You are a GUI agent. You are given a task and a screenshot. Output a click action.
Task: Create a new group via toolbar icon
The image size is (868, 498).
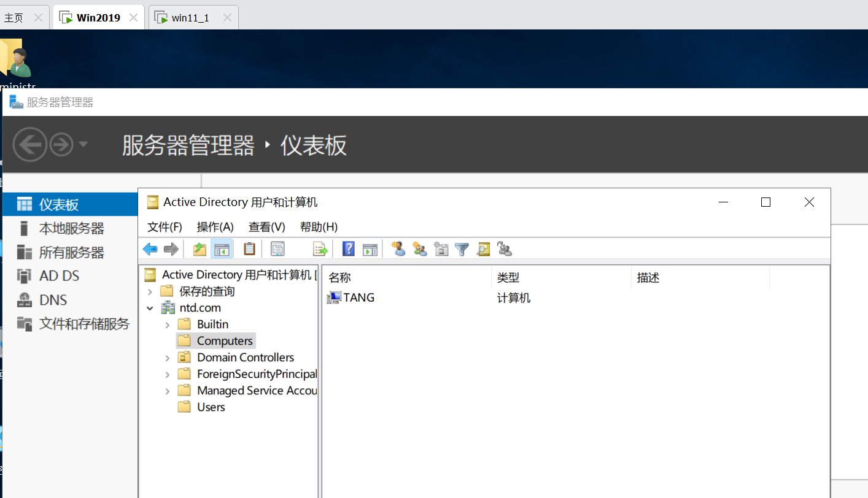(x=420, y=249)
